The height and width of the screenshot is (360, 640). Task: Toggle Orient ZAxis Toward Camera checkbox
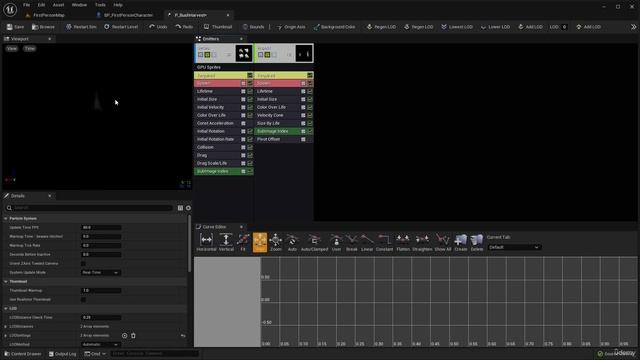[x=83, y=264]
